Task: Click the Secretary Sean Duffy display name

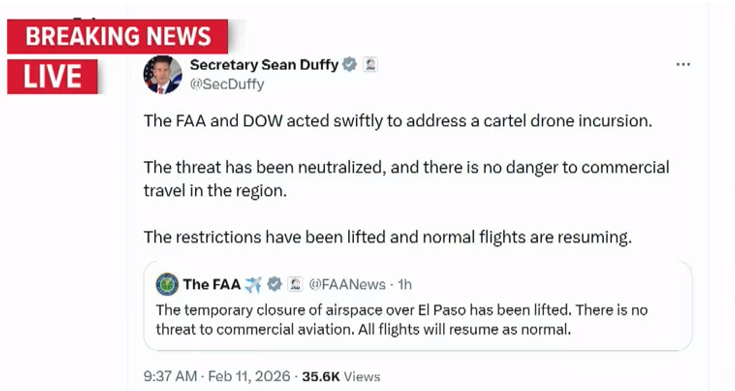Action: click(x=264, y=64)
